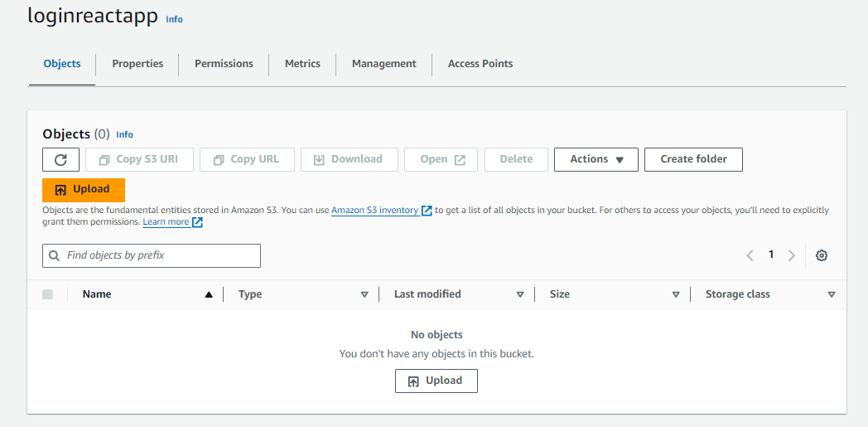Click the orange Upload button
This screenshot has width=868, height=427.
point(84,190)
